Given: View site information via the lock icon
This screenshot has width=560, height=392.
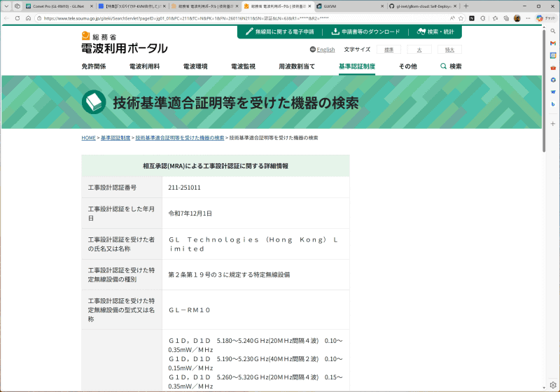Looking at the screenshot, I should [x=39, y=18].
